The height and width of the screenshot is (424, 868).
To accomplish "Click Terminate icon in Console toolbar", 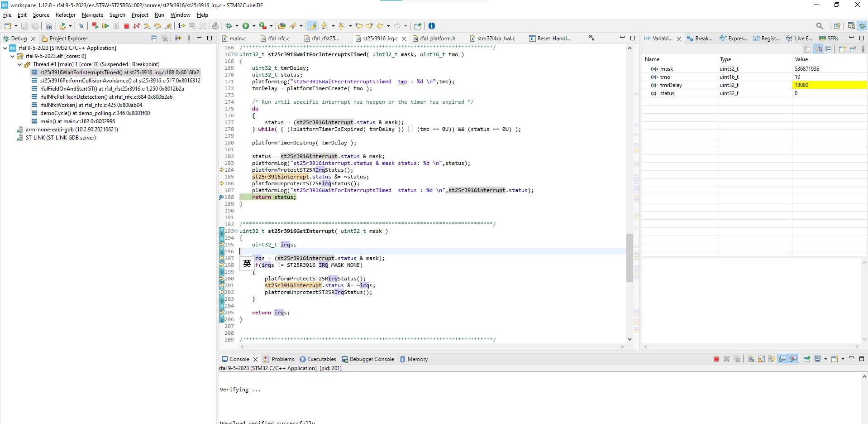I will (716, 359).
